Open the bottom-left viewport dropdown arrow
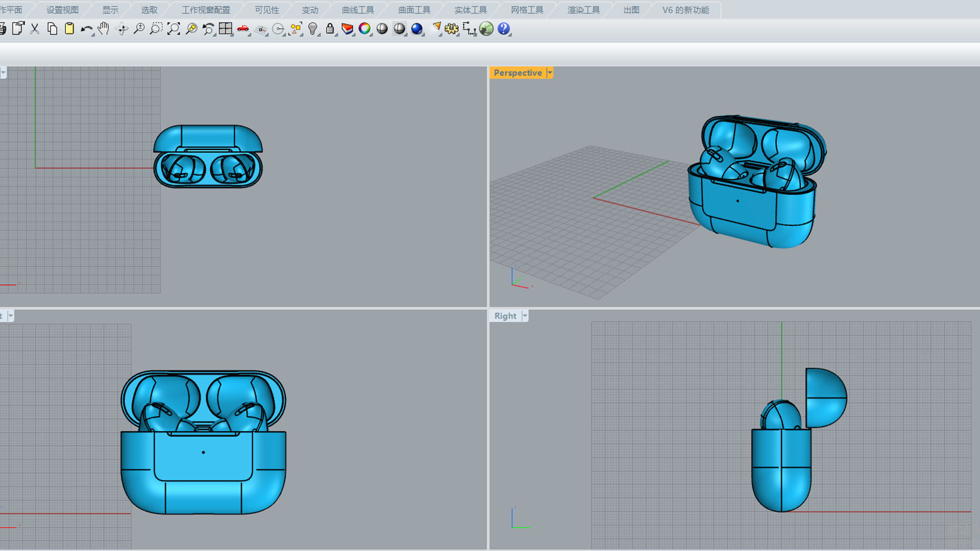The height and width of the screenshot is (551, 980). coord(10,316)
